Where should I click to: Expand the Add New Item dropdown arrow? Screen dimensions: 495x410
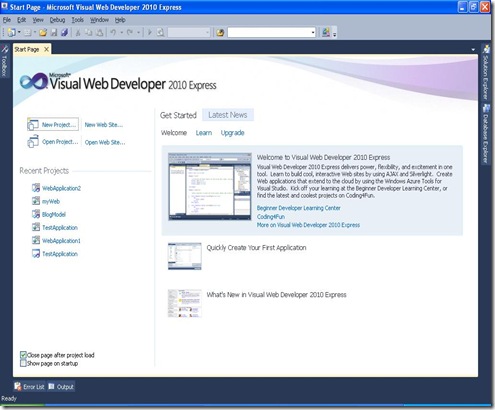click(35, 32)
